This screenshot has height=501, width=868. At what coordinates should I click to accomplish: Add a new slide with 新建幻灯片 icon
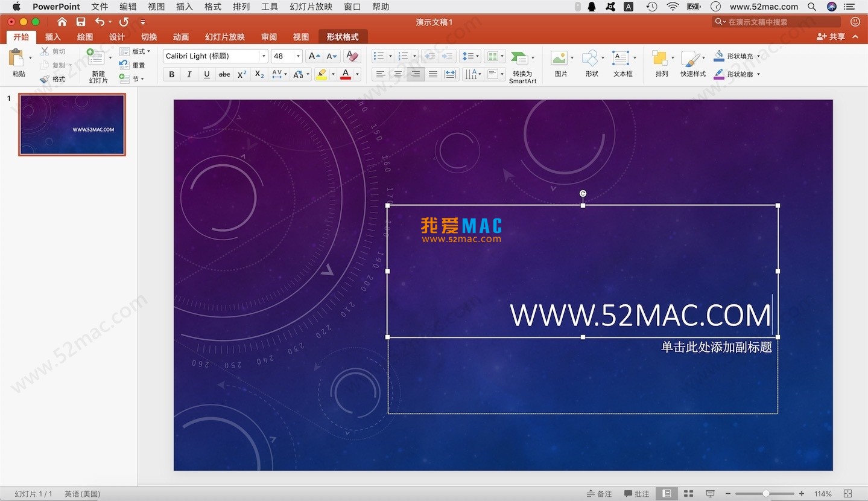click(x=95, y=57)
